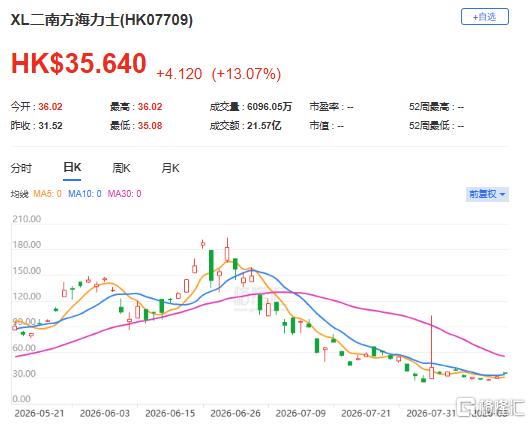Click the 2026-07-21 date axis label
This screenshot has width=531, height=424.
click(x=366, y=413)
